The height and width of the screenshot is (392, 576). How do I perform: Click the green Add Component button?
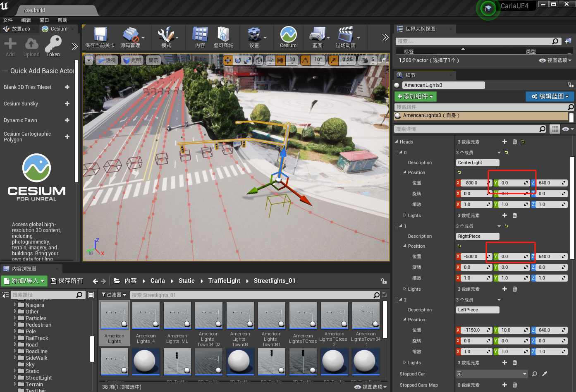[x=415, y=96]
